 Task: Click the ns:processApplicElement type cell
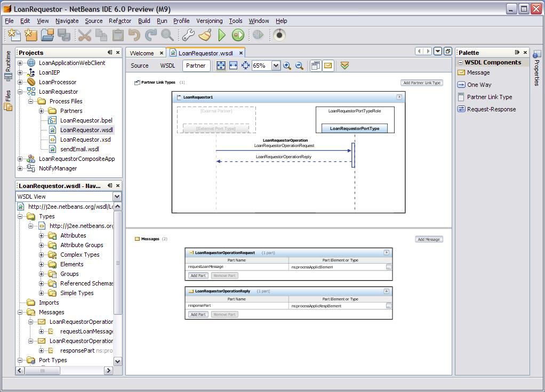point(337,267)
